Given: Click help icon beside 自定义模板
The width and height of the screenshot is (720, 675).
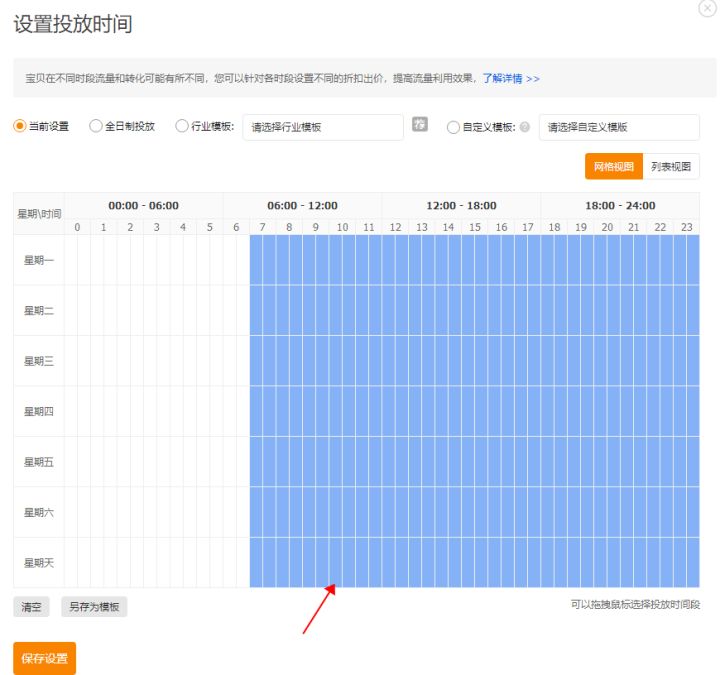Looking at the screenshot, I should tap(525, 127).
